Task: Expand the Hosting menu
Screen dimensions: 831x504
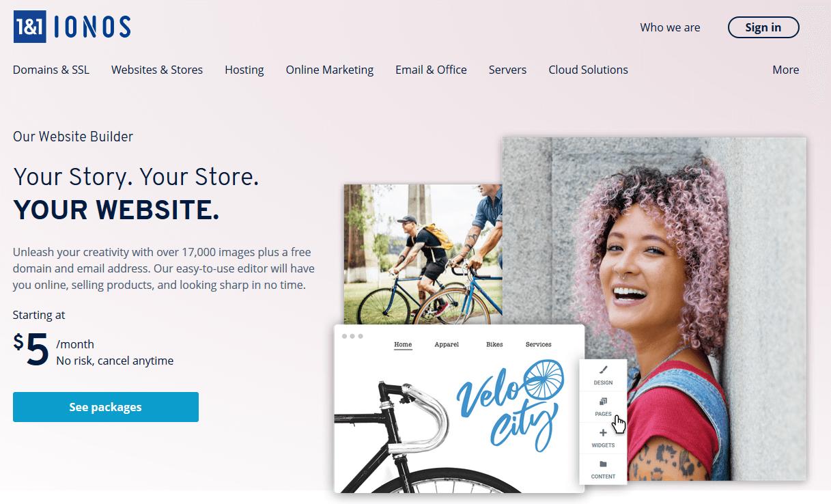Action: pos(244,70)
